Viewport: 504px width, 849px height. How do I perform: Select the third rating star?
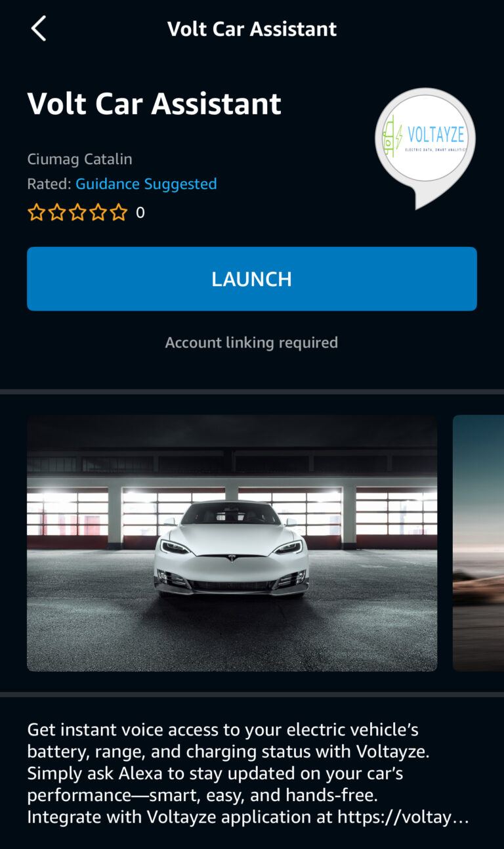pos(77,213)
